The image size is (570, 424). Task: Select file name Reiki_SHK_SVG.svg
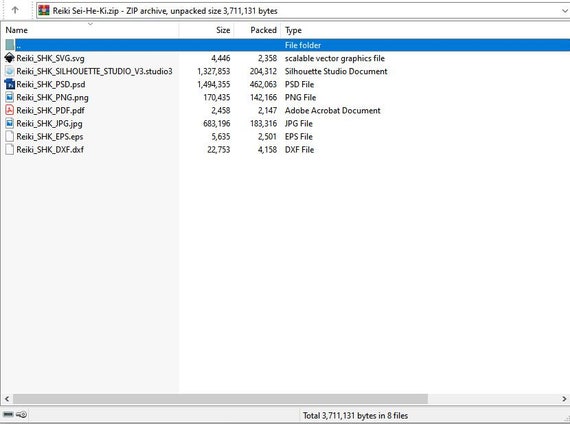click(50, 58)
